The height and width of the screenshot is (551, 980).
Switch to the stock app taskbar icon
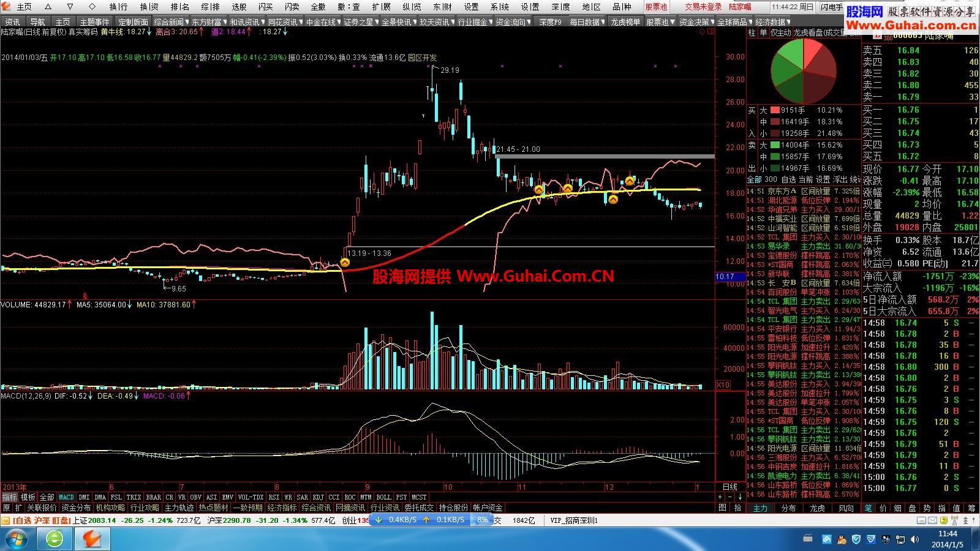(92, 539)
